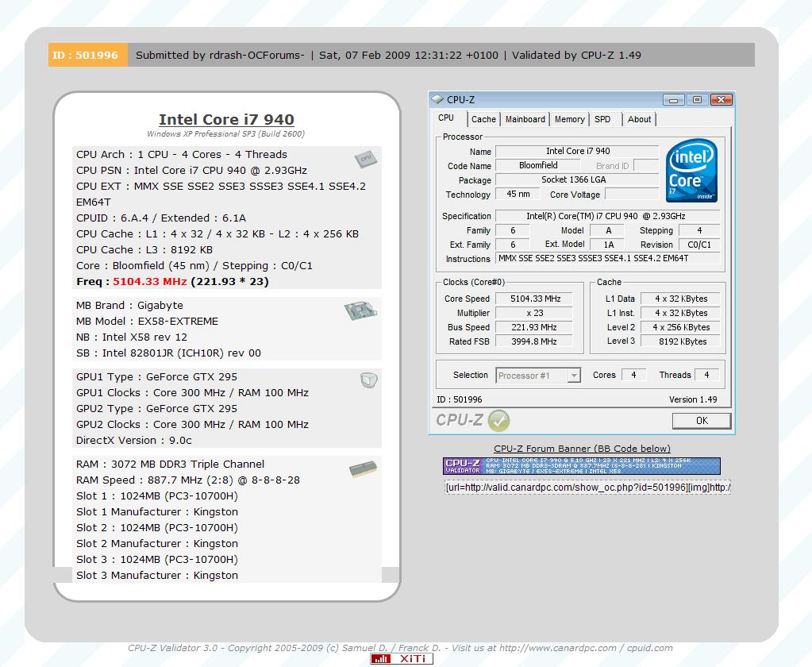812x667 pixels.
Task: Click the XiTi statistics badge at the bottom
Action: click(x=402, y=659)
